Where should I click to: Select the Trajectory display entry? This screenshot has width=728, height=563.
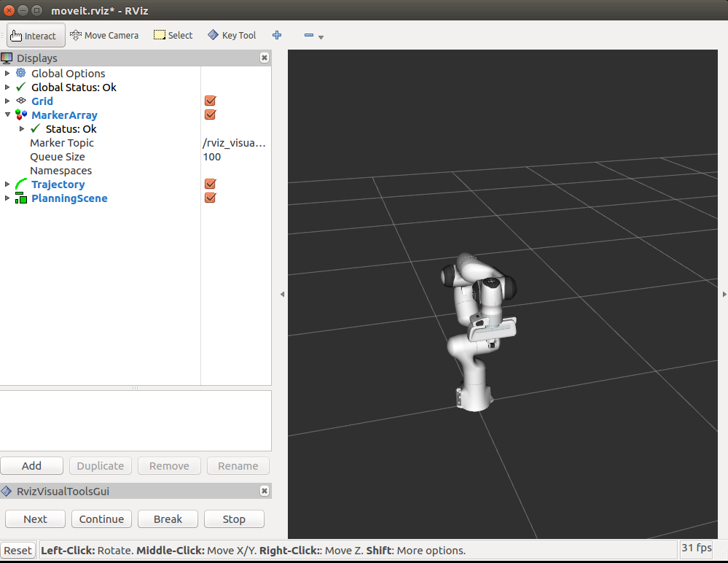coord(58,184)
